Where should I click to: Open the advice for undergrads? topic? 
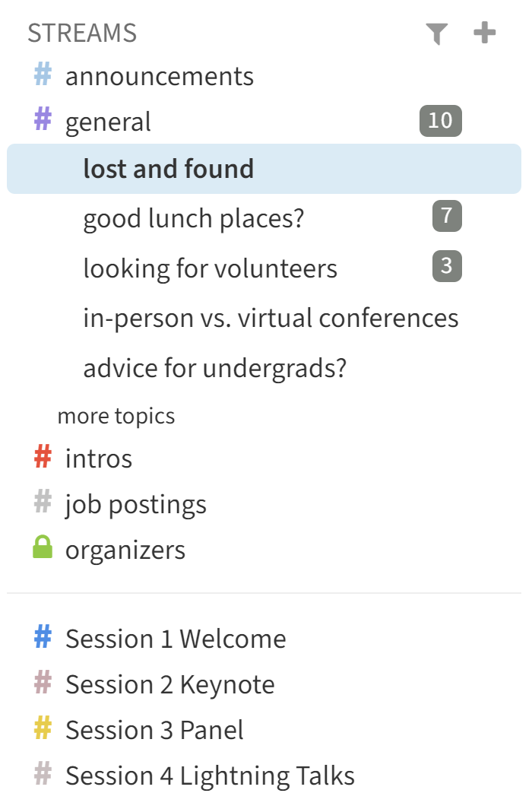pos(214,368)
